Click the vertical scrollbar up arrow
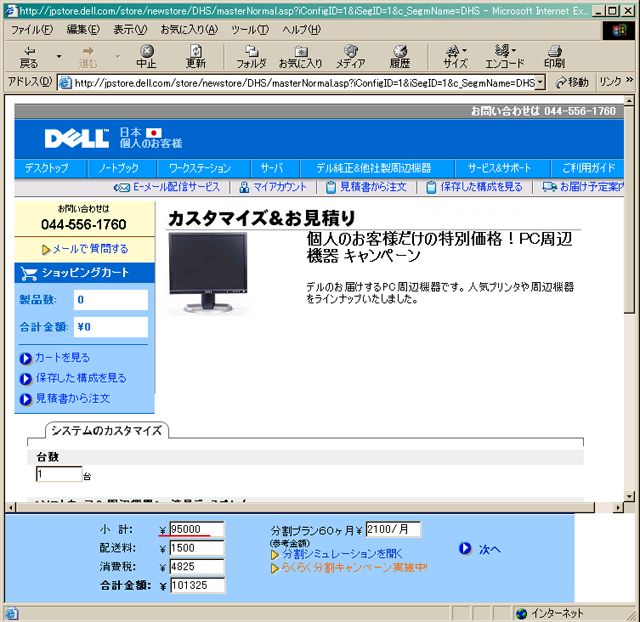 629,100
